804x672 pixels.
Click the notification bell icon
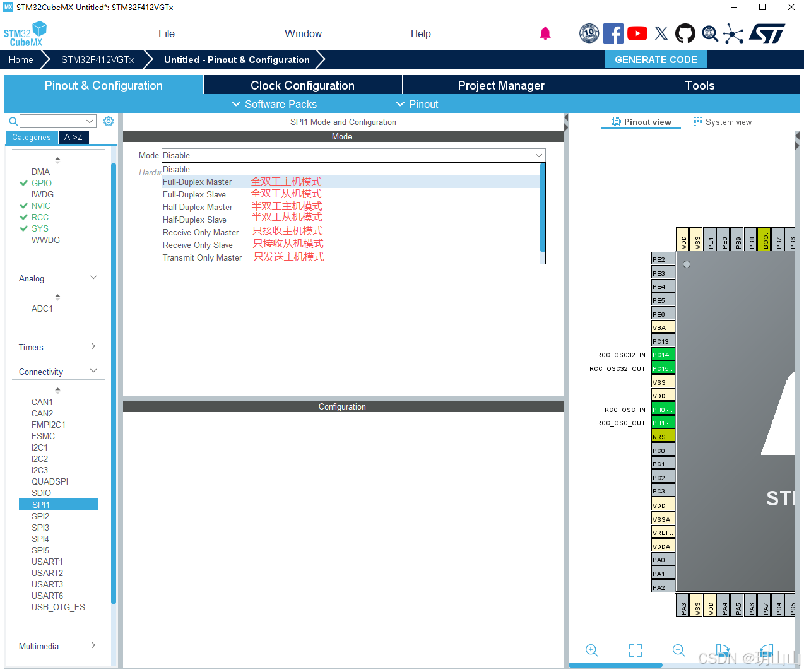click(x=545, y=33)
